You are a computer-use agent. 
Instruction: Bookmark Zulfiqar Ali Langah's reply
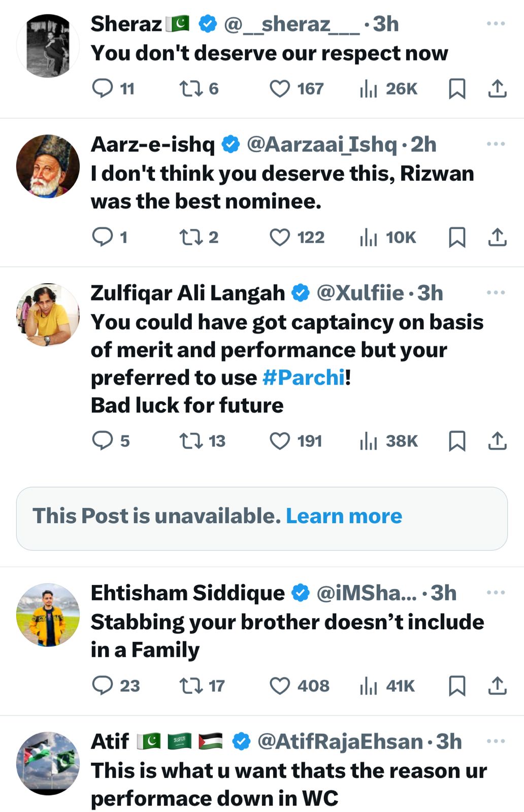(457, 441)
